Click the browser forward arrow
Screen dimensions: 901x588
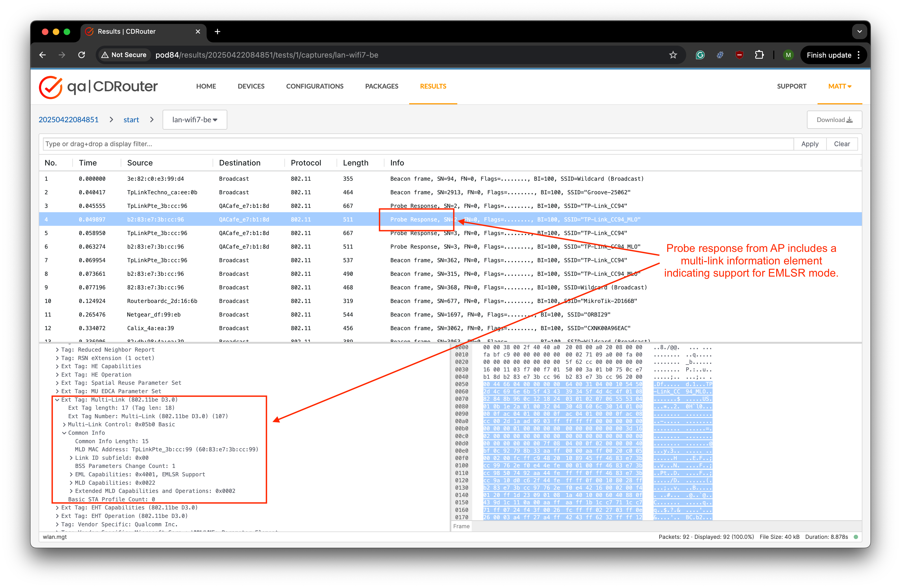tap(62, 55)
